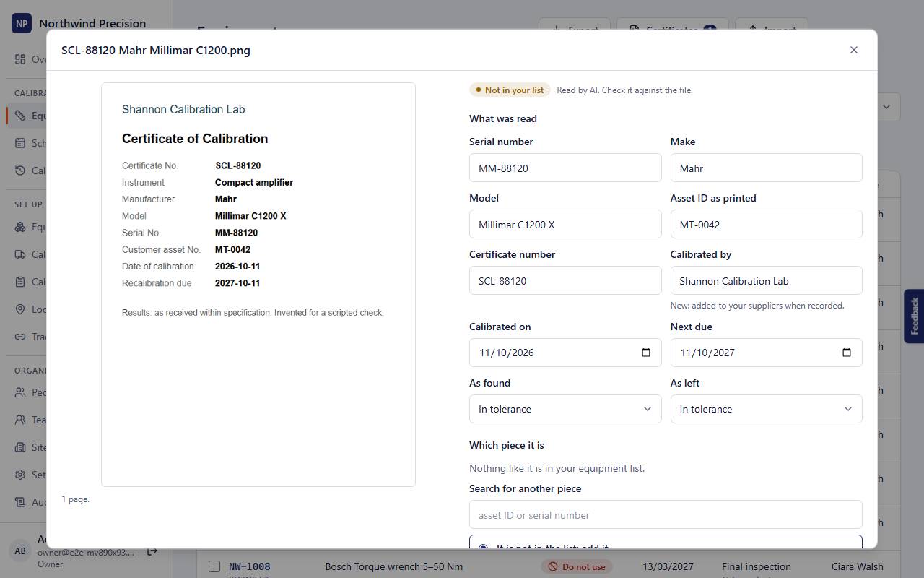Click the 13/03/2027 due date cell
Viewport: 924px width, 578px height.
point(668,566)
